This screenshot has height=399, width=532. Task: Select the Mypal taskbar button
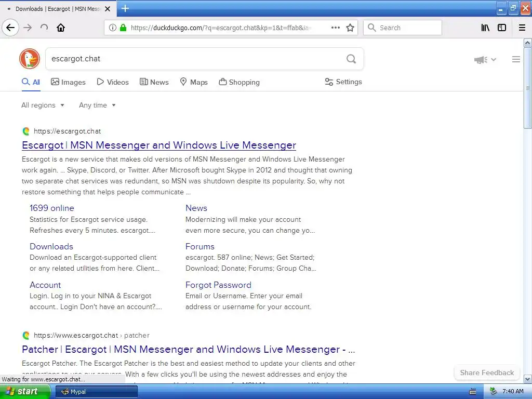coord(97,392)
